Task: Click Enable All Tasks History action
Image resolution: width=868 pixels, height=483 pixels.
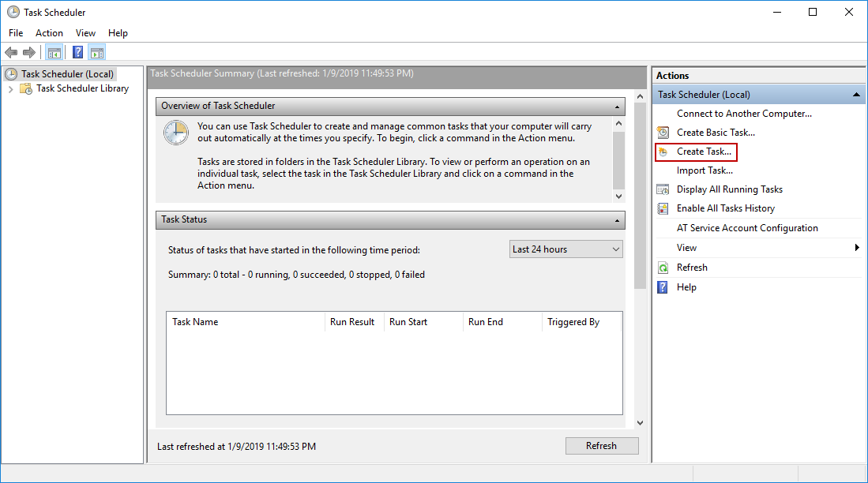Action: [x=726, y=208]
